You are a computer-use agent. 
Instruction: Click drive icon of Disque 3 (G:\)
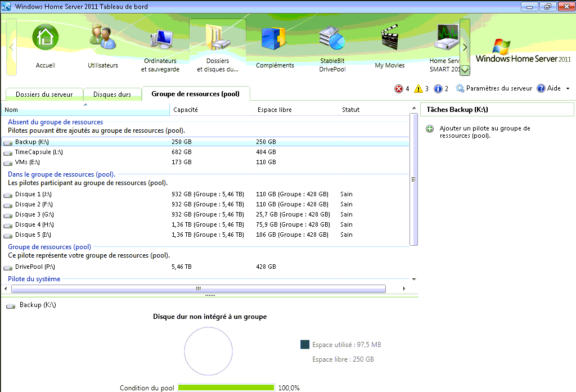coord(8,215)
